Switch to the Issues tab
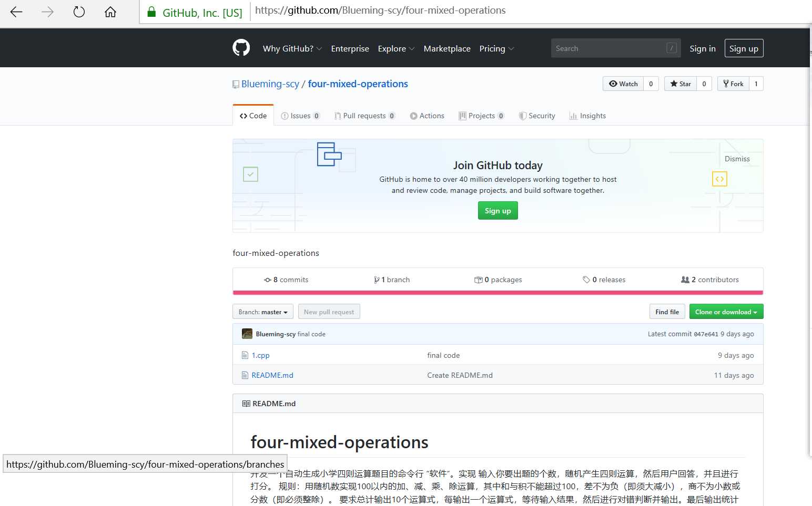812x506 pixels. point(300,116)
